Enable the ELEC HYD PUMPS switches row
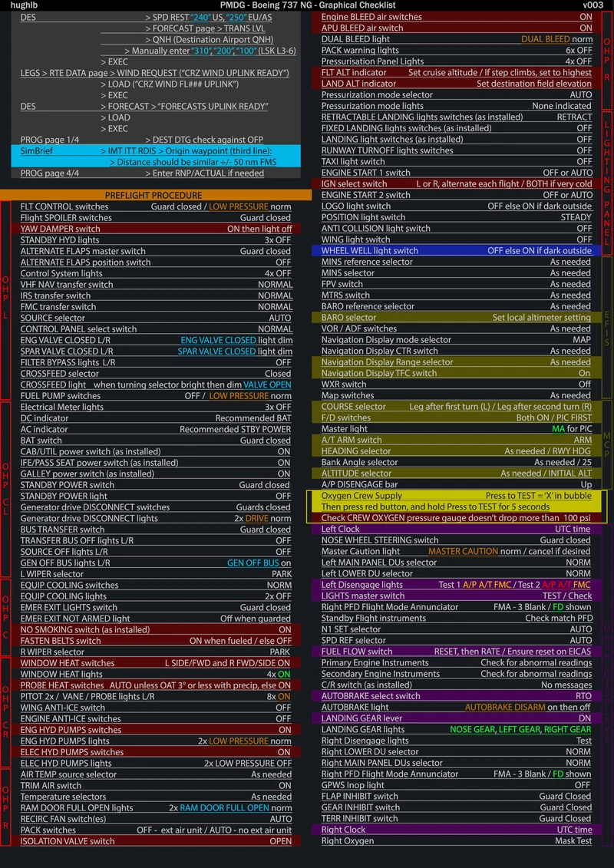Image resolution: width=614 pixels, height=868 pixels. tap(153, 751)
